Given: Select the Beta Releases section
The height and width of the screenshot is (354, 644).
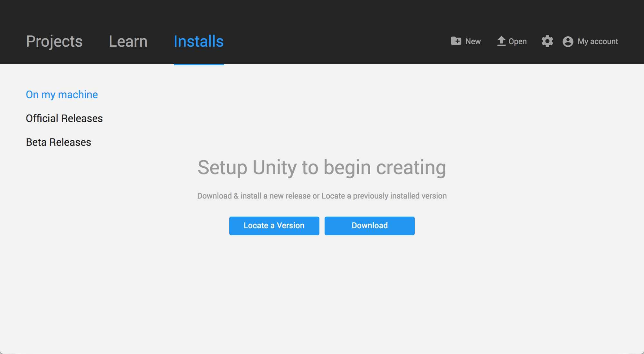Looking at the screenshot, I should click(x=58, y=142).
